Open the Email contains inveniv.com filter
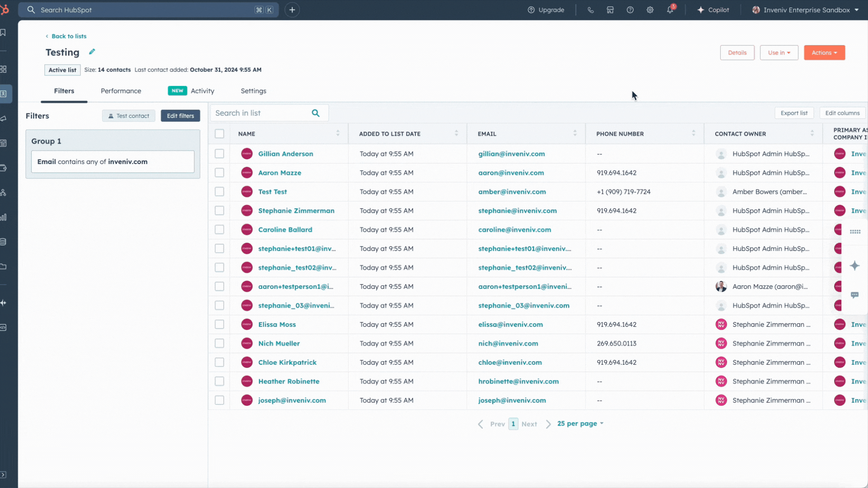 coord(113,162)
